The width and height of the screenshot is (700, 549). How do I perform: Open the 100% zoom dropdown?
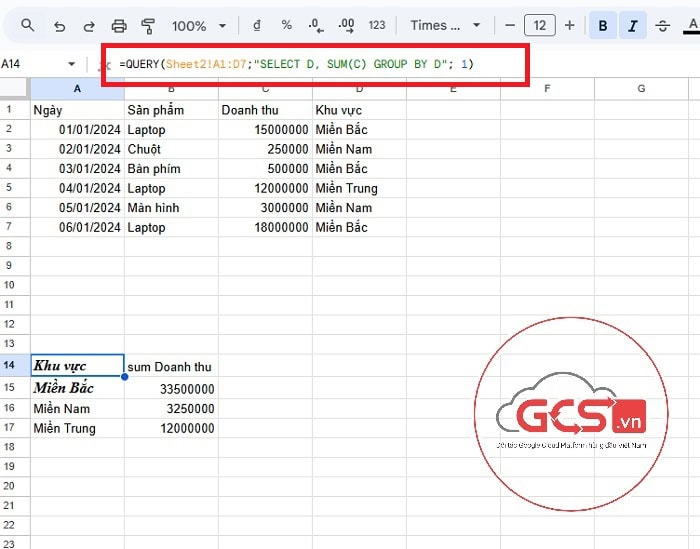[x=202, y=25]
